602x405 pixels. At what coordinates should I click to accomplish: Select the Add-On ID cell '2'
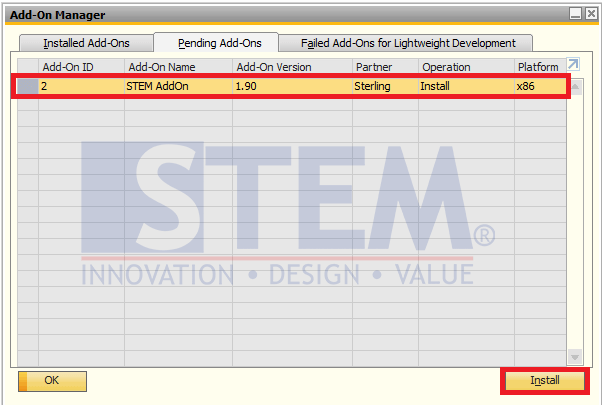81,86
